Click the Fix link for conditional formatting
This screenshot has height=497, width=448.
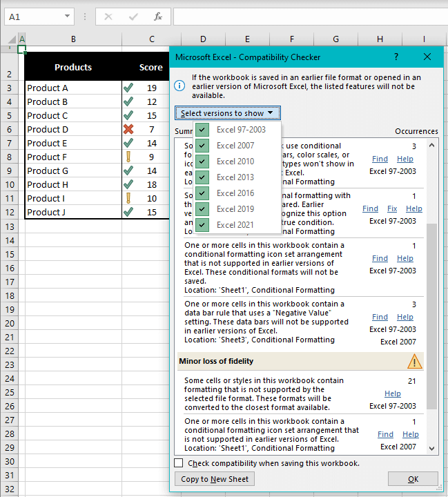pos(392,208)
